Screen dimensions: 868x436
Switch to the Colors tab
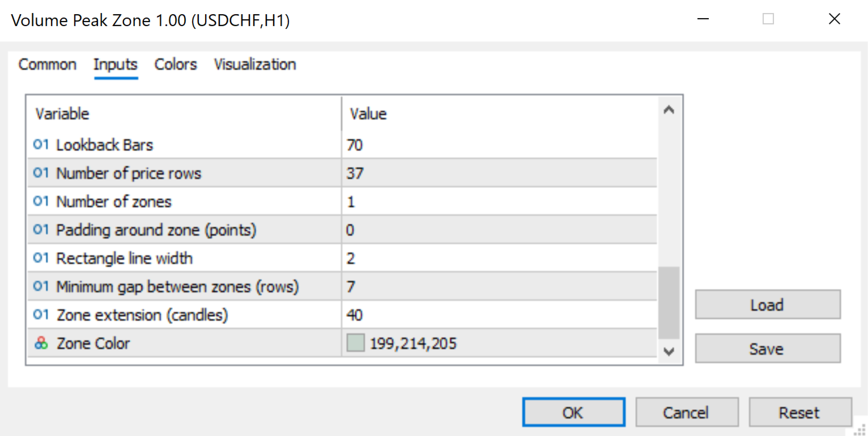pos(176,65)
